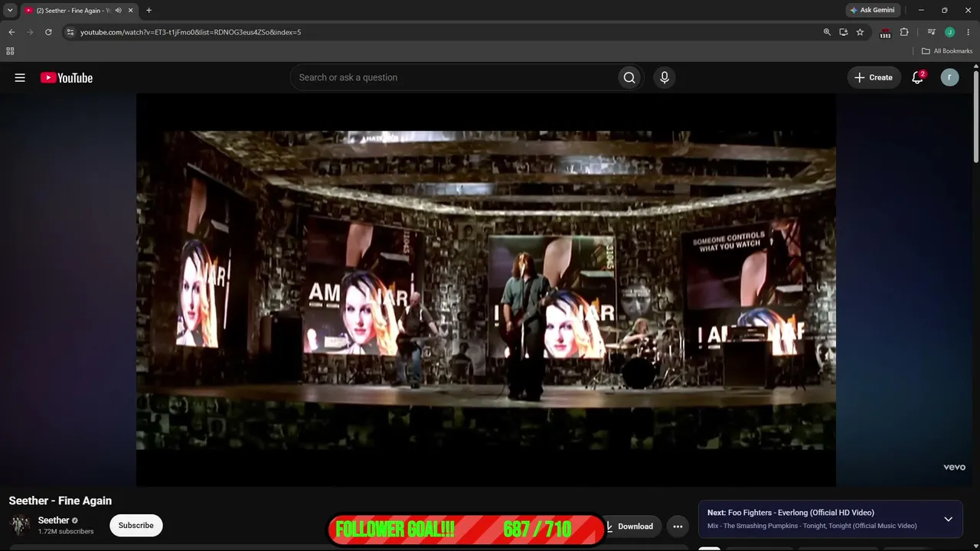Open Ask Gemini
The image size is (980, 551).
(x=872, y=10)
